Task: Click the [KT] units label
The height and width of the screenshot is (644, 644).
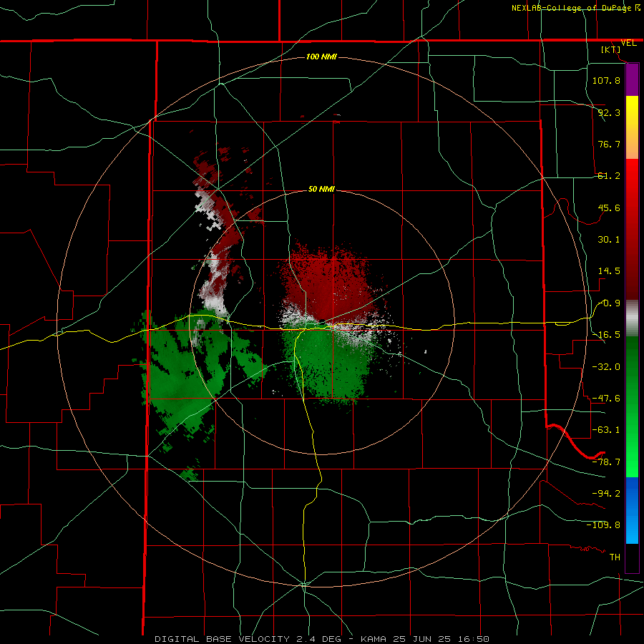Action: (x=611, y=49)
